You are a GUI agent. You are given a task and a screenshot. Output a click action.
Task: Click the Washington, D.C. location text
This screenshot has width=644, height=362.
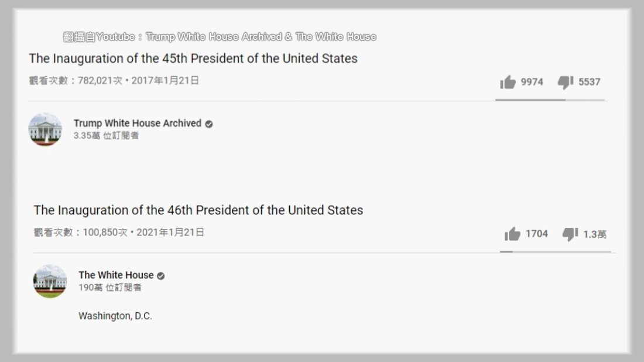click(115, 316)
